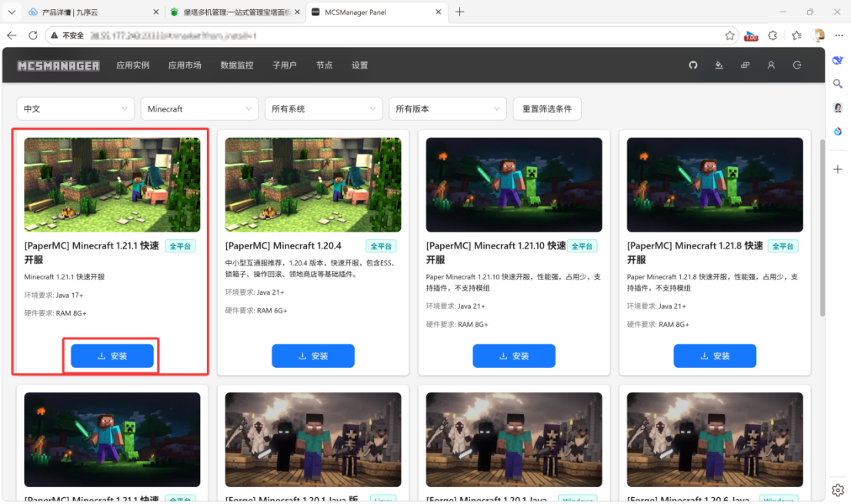Open the tab list chevron button
The height and width of the screenshot is (504, 851).
click(12, 12)
